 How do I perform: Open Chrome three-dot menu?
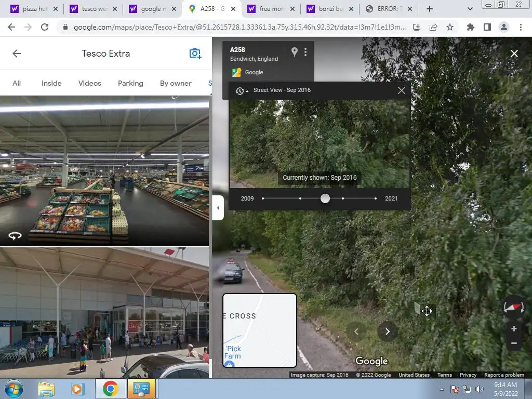(x=521, y=27)
